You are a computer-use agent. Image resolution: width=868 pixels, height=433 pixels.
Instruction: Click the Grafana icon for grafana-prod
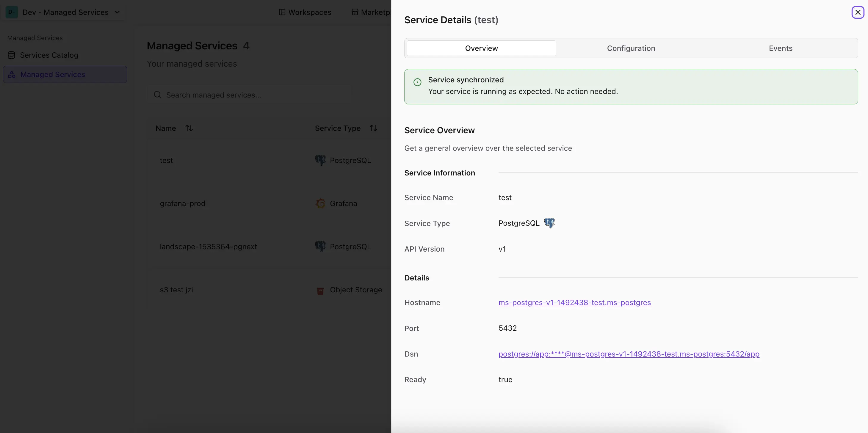pos(321,203)
